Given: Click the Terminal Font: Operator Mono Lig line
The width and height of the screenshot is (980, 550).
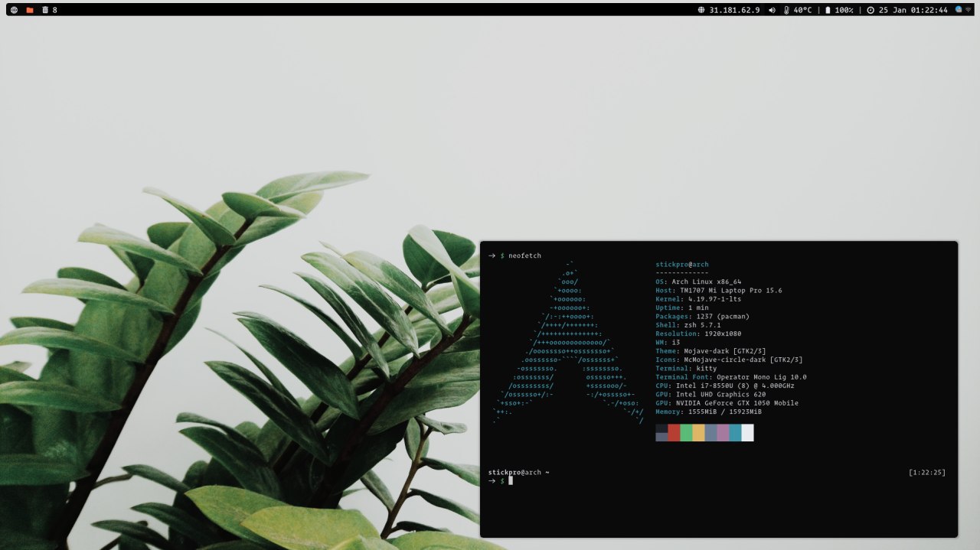Looking at the screenshot, I should click(731, 377).
